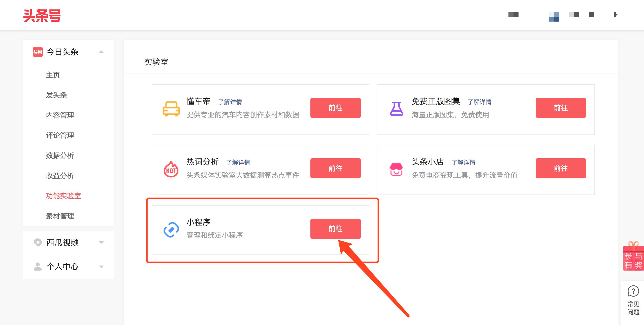
Task: Open 了解详情 link for 免费正版图集
Action: pyautogui.click(x=479, y=102)
